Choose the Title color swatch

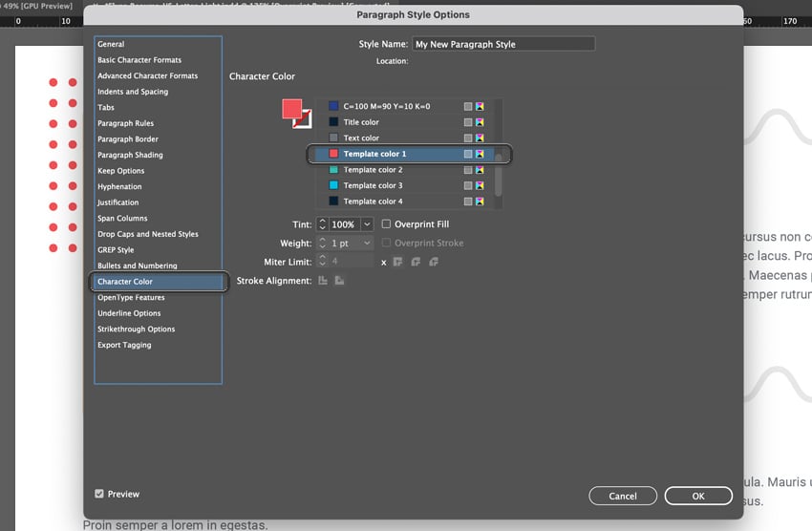tap(404, 122)
